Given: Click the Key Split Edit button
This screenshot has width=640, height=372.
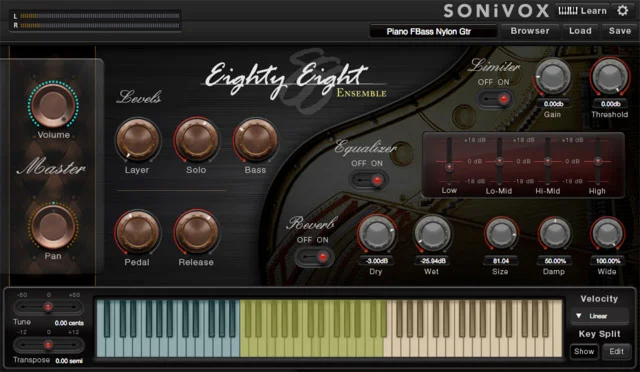Looking at the screenshot, I should pyautogui.click(x=616, y=352).
